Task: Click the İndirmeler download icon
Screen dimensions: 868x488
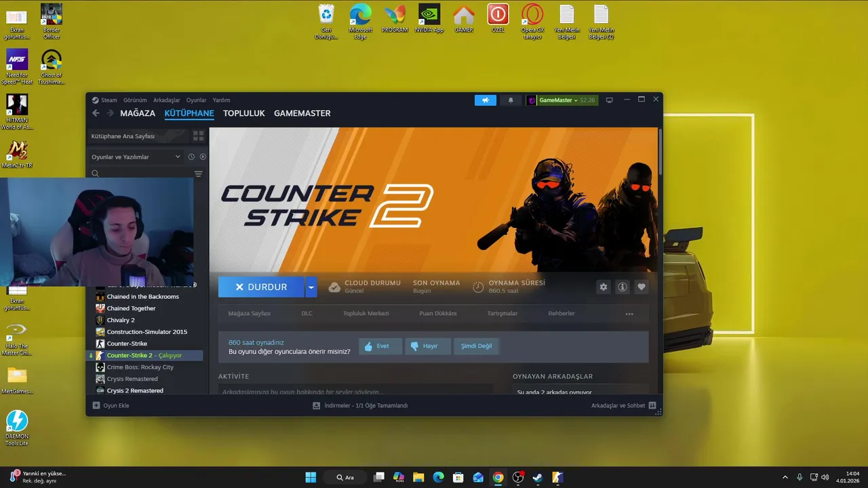Action: click(x=316, y=405)
